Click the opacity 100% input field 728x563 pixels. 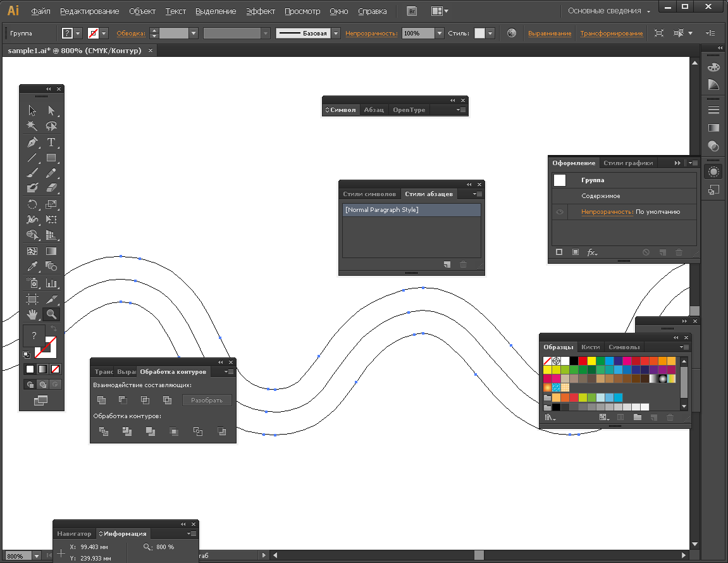click(418, 34)
